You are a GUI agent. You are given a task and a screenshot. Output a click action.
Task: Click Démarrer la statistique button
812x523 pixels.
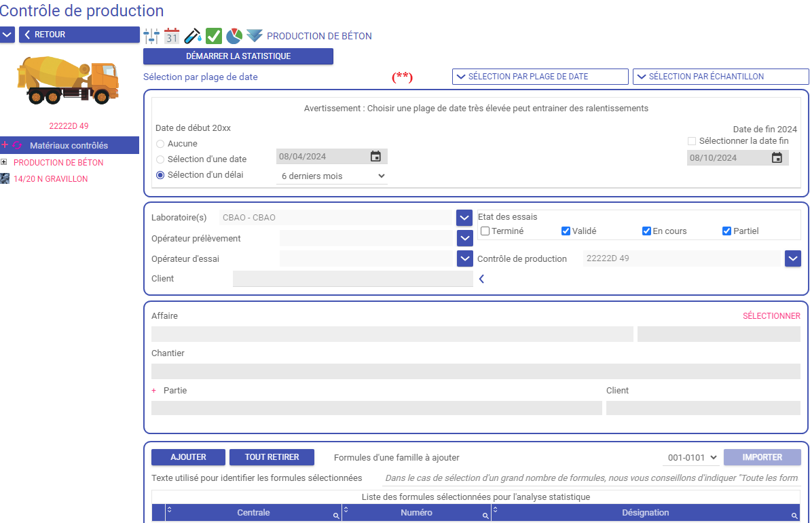pyautogui.click(x=238, y=56)
